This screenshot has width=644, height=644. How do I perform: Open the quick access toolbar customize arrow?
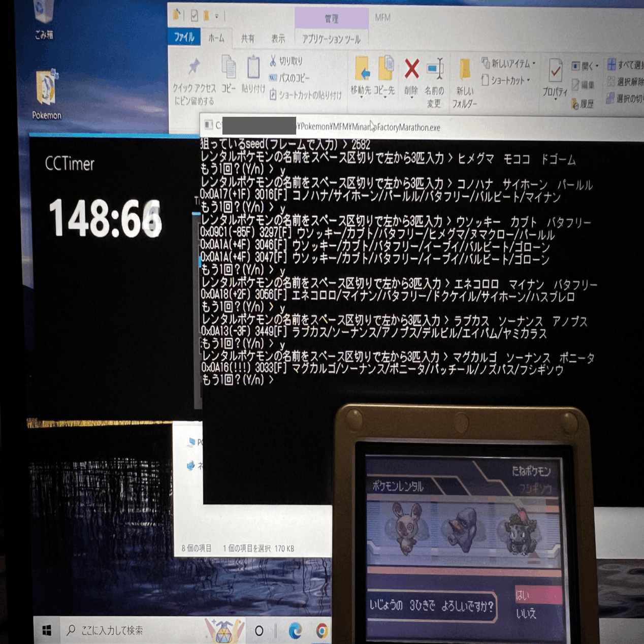(x=217, y=16)
